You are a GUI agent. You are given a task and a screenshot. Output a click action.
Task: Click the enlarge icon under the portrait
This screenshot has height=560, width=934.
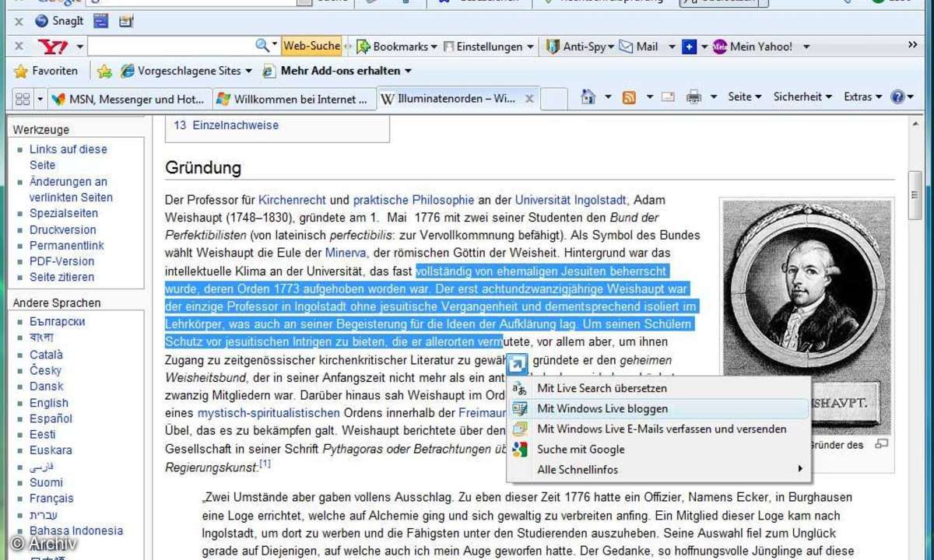pyautogui.click(x=881, y=444)
